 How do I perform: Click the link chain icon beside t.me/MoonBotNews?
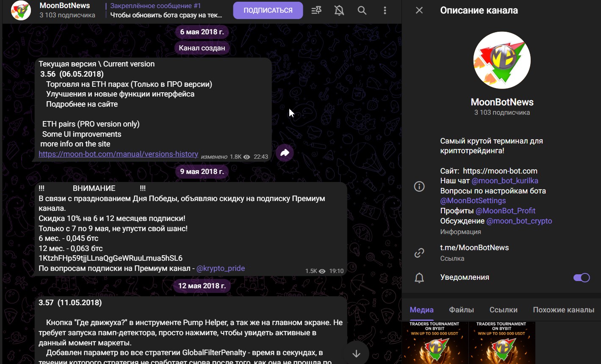point(419,253)
